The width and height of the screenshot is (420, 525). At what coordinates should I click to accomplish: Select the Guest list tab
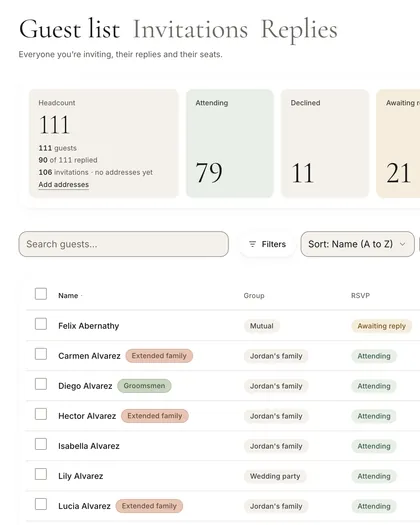tap(69, 29)
